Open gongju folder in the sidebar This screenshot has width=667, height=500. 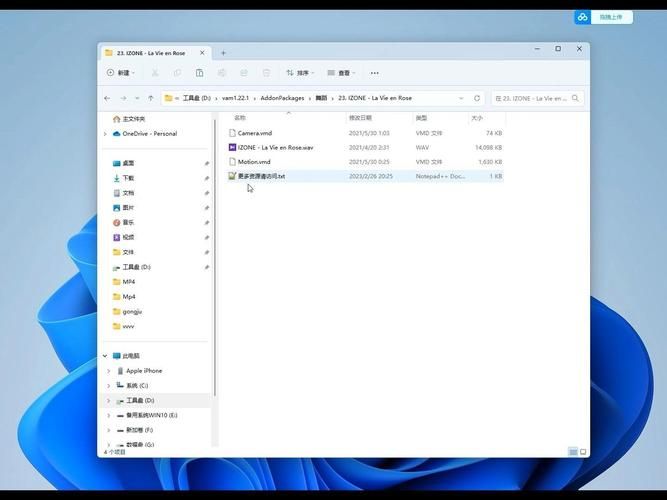132,311
